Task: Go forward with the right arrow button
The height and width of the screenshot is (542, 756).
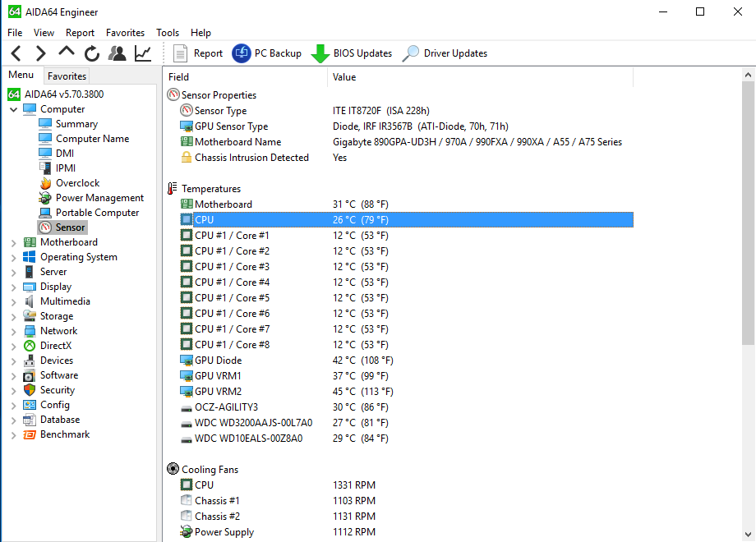Action: (x=41, y=53)
